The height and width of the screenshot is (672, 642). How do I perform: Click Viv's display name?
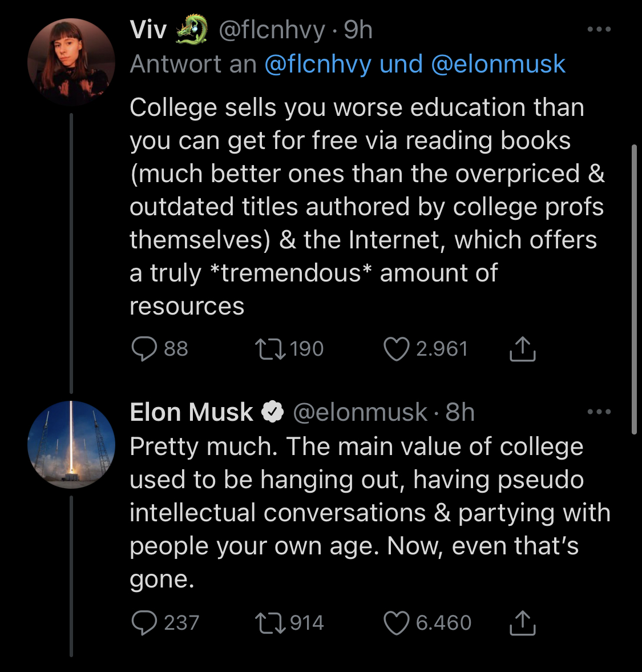pyautogui.click(x=148, y=30)
